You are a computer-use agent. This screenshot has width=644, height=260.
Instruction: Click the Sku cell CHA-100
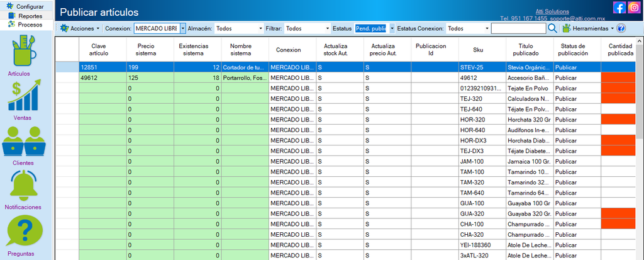[482, 224]
